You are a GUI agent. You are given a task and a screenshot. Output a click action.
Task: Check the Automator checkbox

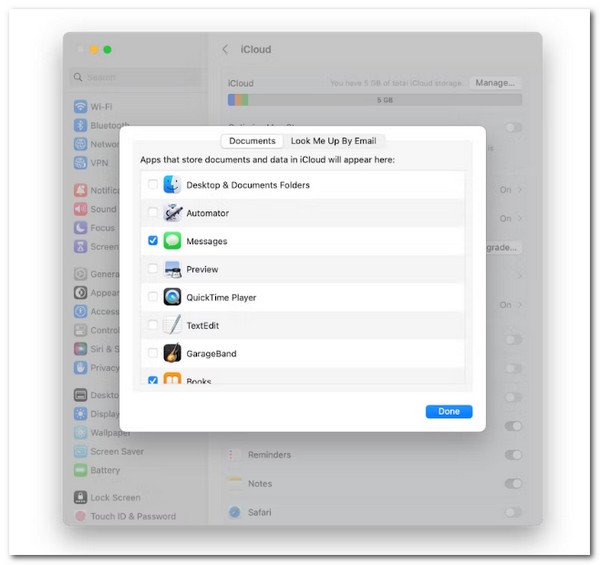click(x=153, y=212)
